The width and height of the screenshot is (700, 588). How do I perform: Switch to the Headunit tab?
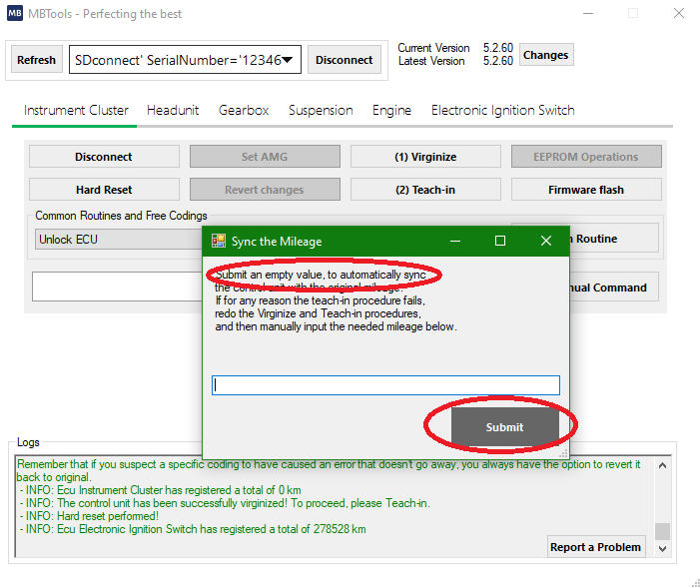coord(174,111)
